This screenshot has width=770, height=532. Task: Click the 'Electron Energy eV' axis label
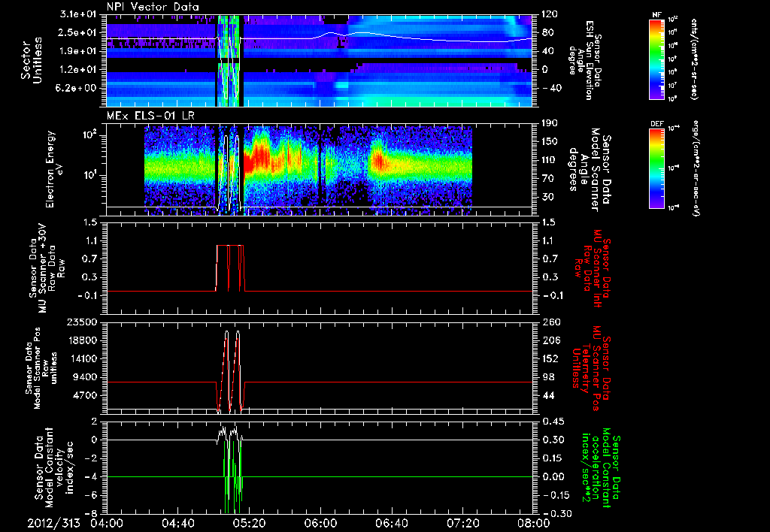click(55, 169)
